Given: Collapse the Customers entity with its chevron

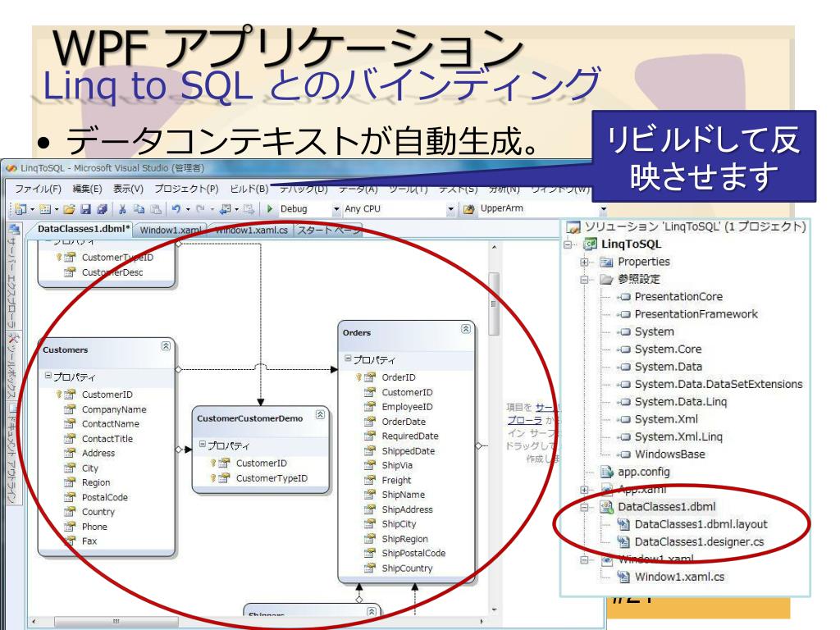Looking at the screenshot, I should pos(166,346).
